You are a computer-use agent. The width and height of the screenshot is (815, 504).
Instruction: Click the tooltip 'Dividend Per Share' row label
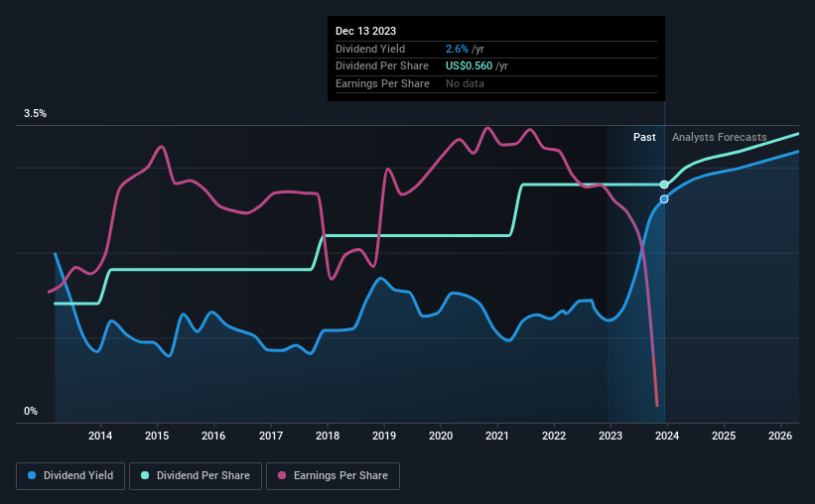pos(382,66)
